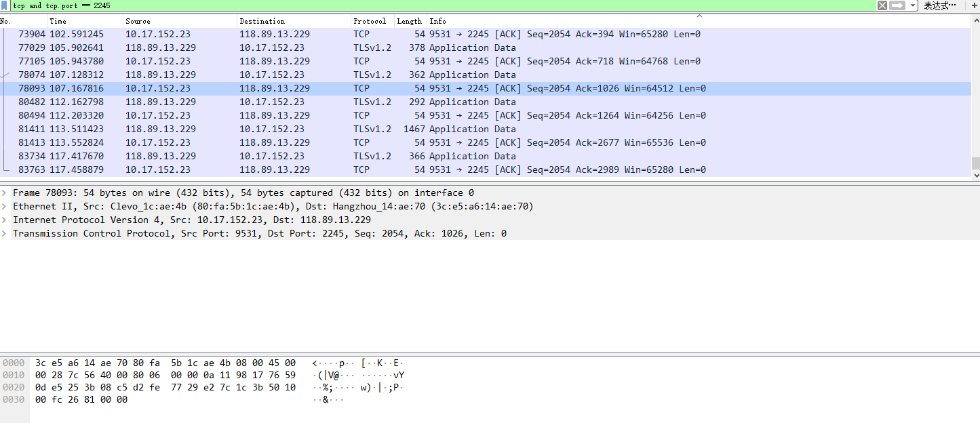Expand Internet Protocol Version 4 node

[x=5, y=220]
